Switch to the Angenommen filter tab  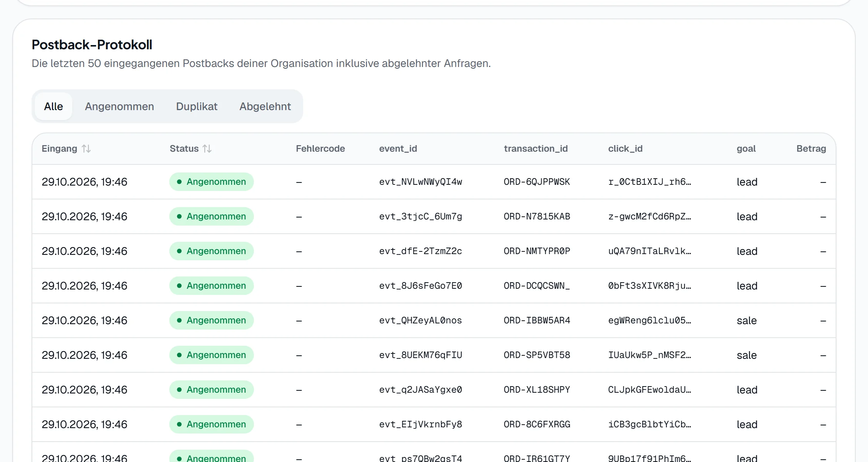click(119, 106)
